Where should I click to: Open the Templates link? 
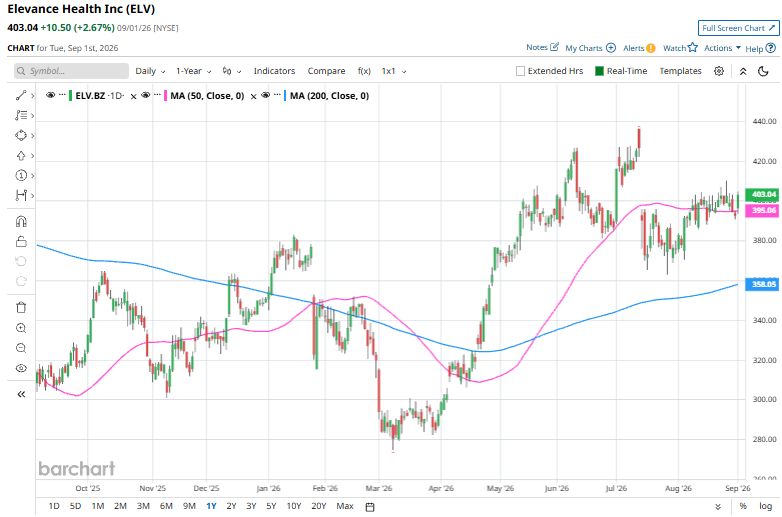click(680, 71)
